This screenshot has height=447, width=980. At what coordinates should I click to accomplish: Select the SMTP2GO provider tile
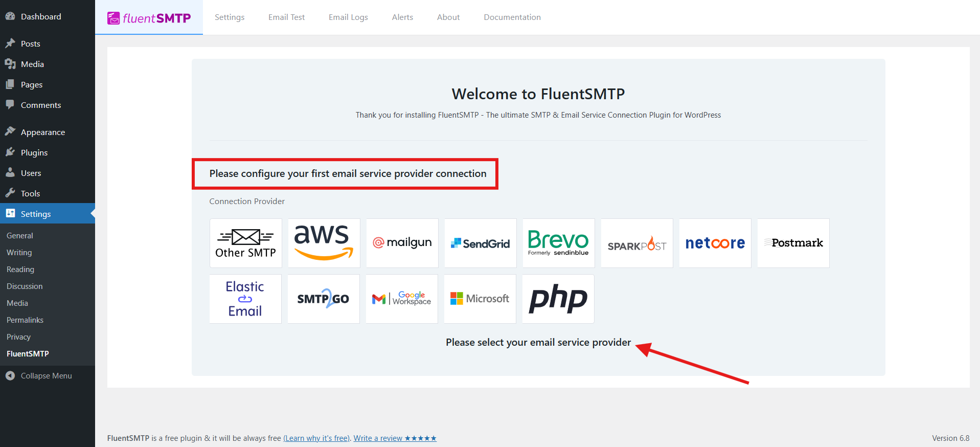tap(324, 299)
